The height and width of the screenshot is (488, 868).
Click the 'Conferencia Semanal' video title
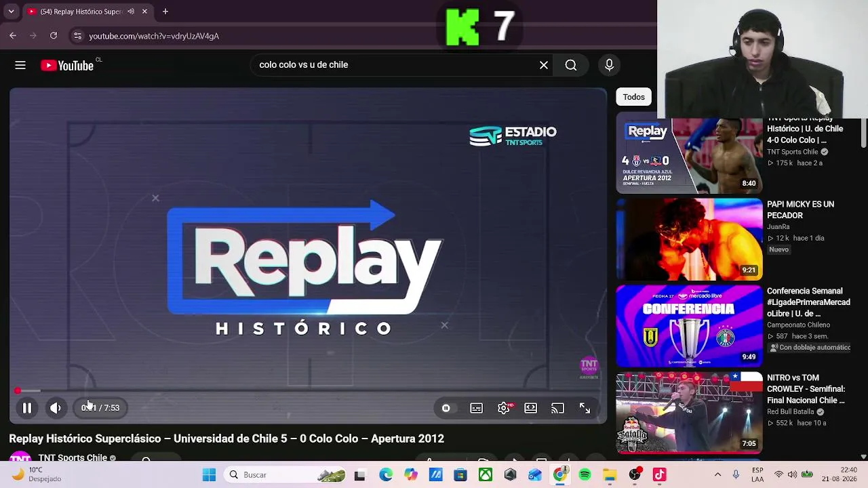coord(808,302)
